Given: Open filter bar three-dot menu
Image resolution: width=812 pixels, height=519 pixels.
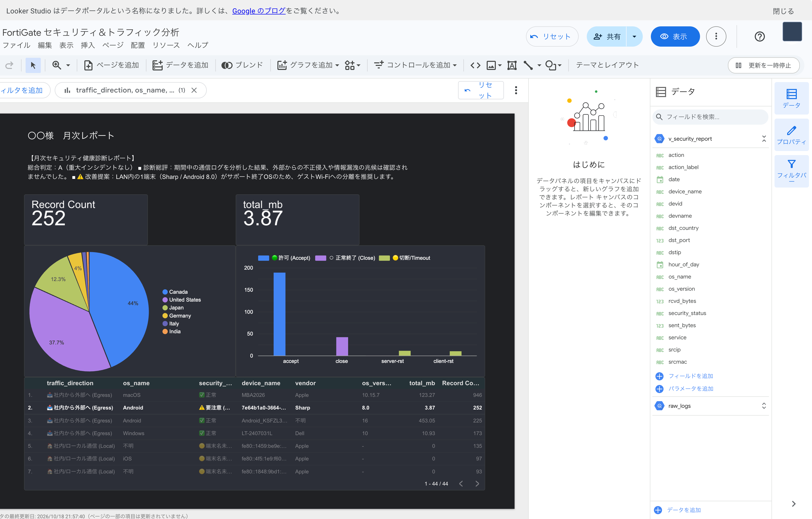Looking at the screenshot, I should tap(516, 90).
